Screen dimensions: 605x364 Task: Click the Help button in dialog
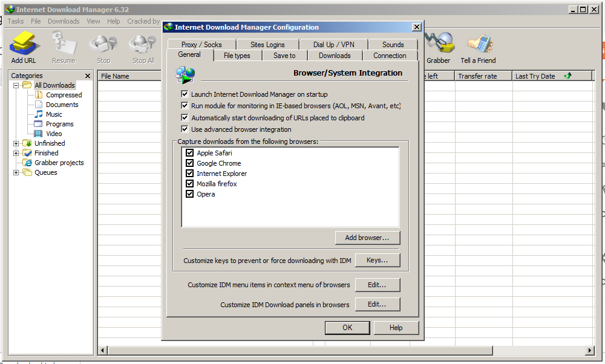click(396, 328)
